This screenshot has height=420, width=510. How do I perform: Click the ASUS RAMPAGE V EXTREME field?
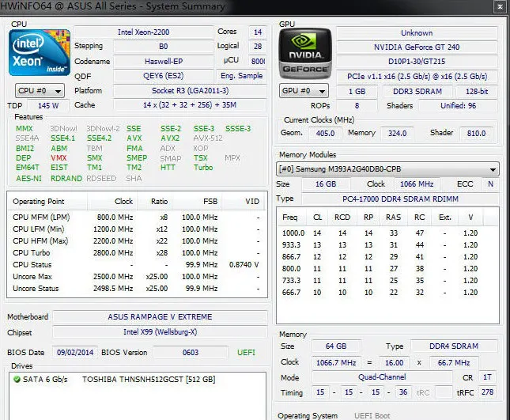[x=160, y=317]
